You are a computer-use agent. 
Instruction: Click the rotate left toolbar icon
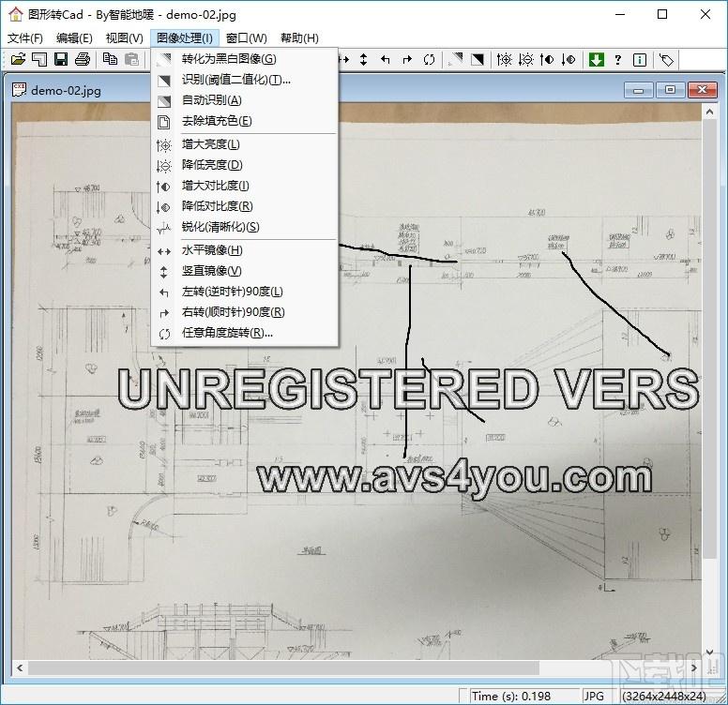pos(386,59)
